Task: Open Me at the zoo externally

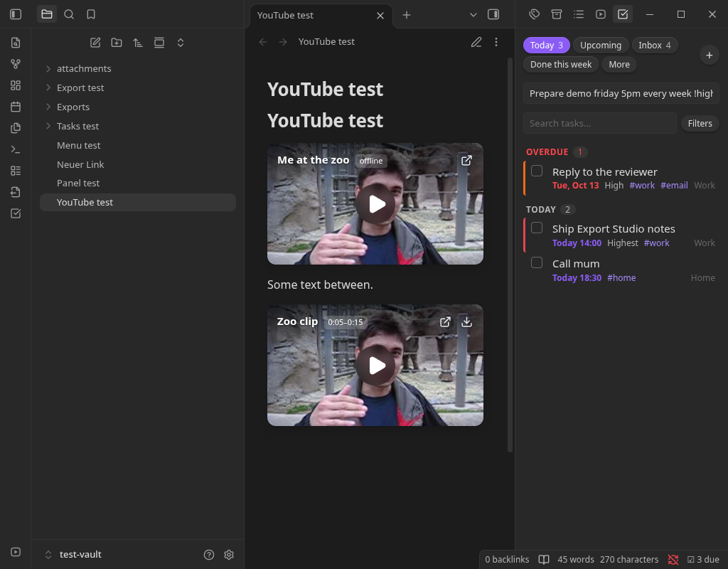Action: point(466,161)
